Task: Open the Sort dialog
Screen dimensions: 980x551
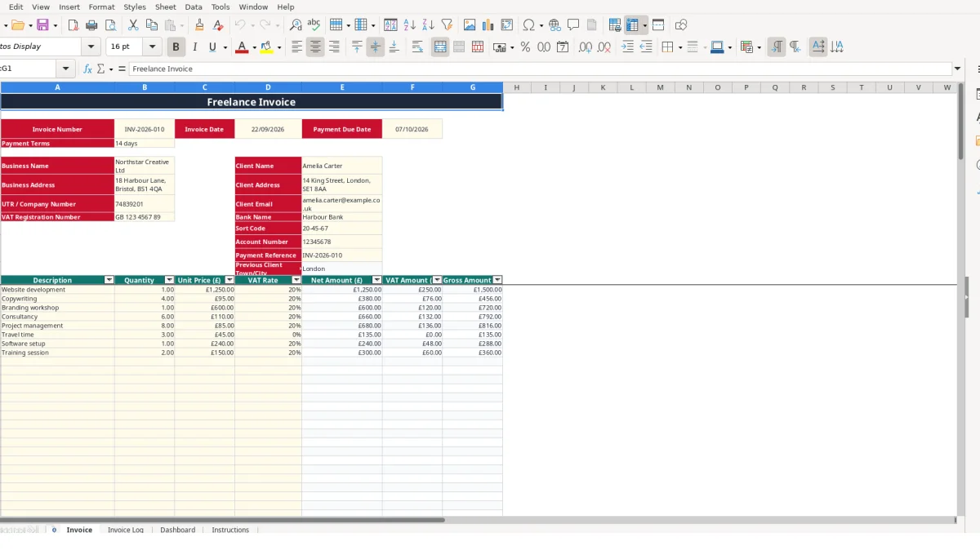Action: pos(390,25)
